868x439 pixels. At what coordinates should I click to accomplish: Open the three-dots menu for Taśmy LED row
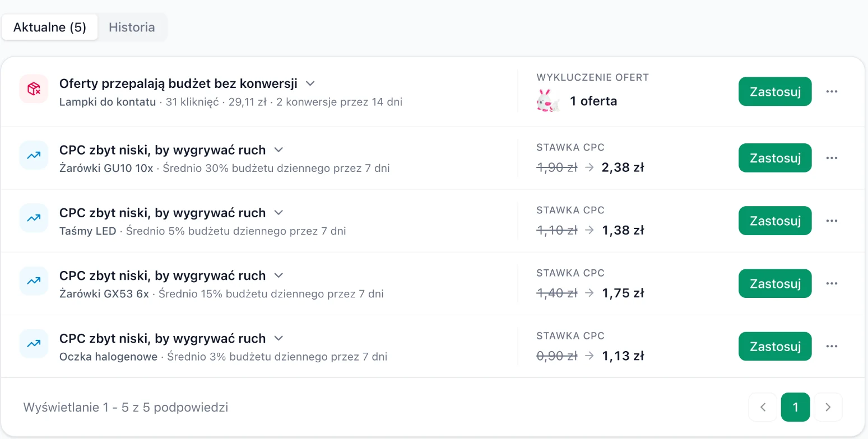tap(832, 221)
